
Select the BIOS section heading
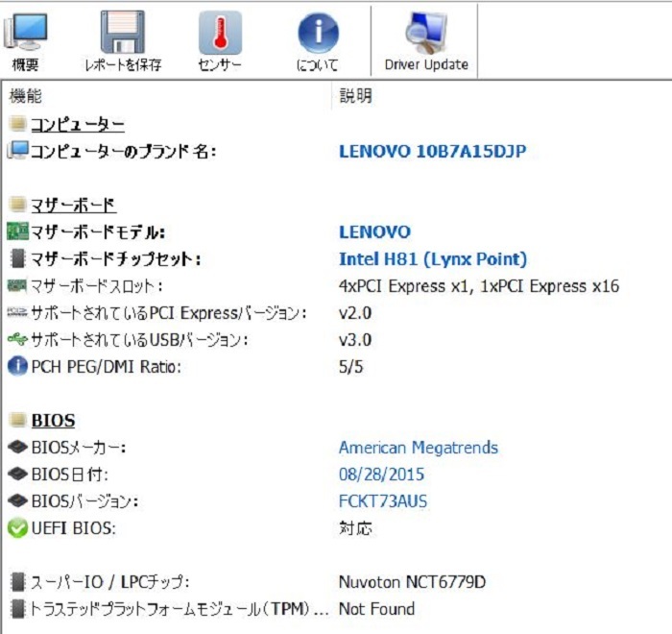[x=53, y=421]
